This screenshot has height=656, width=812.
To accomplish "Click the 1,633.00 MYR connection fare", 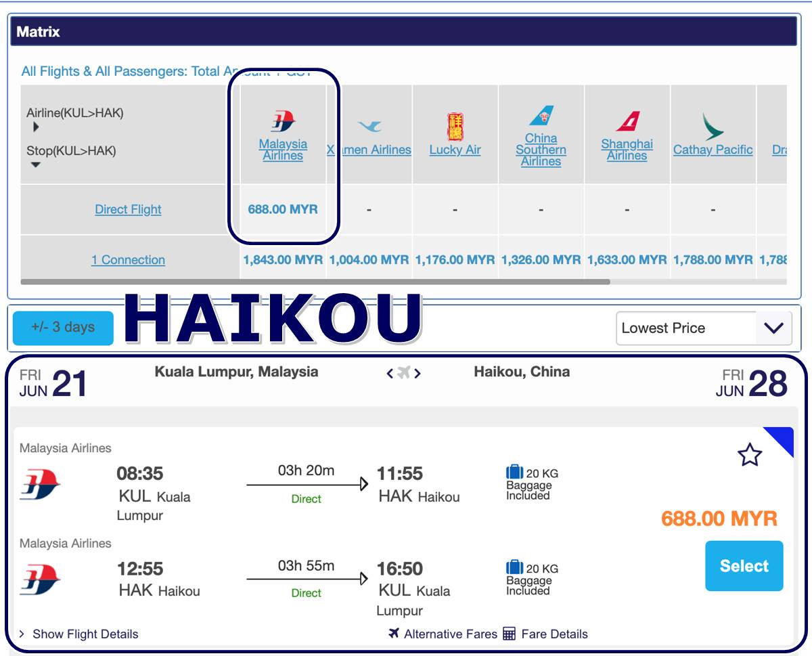I will click(627, 260).
